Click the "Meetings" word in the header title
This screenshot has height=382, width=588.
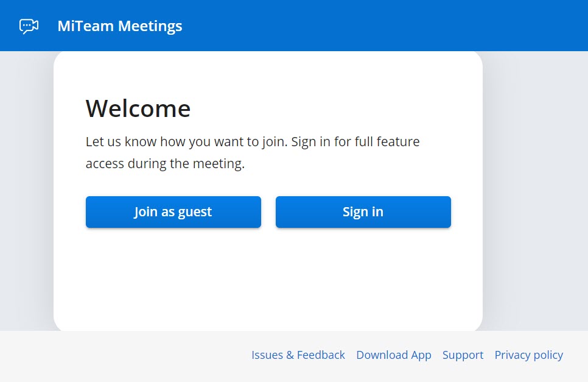[150, 26]
